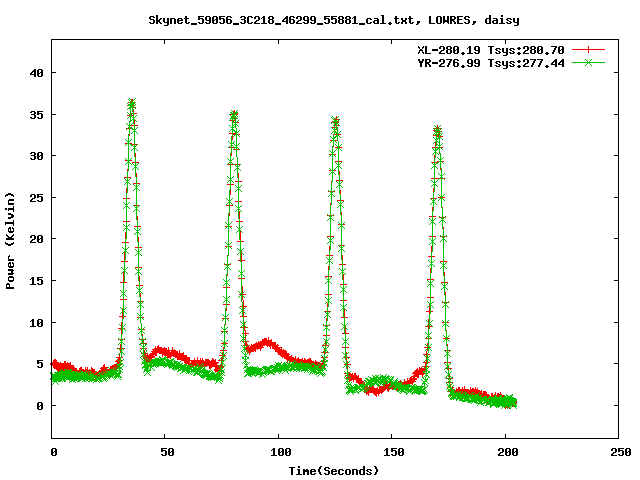Click the y-axis tick label 15
This screenshot has width=640, height=480.
(36, 281)
